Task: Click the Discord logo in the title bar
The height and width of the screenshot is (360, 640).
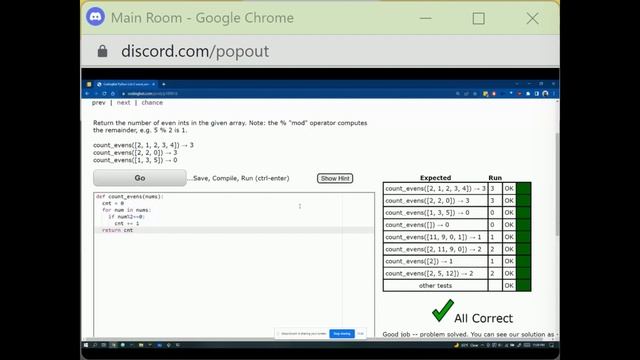Action: (x=96, y=17)
